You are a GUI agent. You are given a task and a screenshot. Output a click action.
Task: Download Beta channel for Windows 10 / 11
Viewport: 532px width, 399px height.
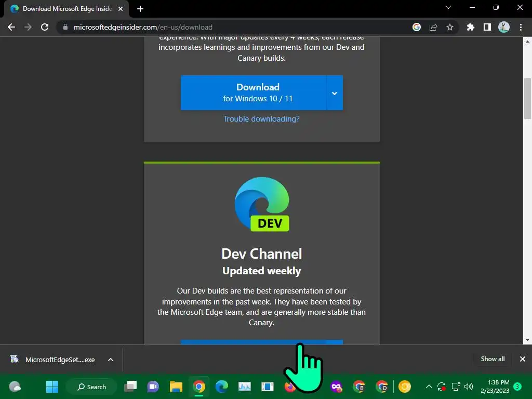254,92
